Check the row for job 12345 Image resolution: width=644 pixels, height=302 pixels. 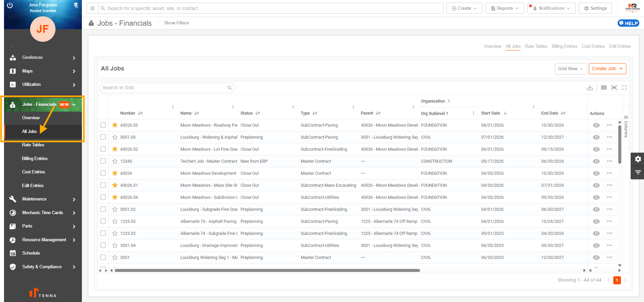103,161
